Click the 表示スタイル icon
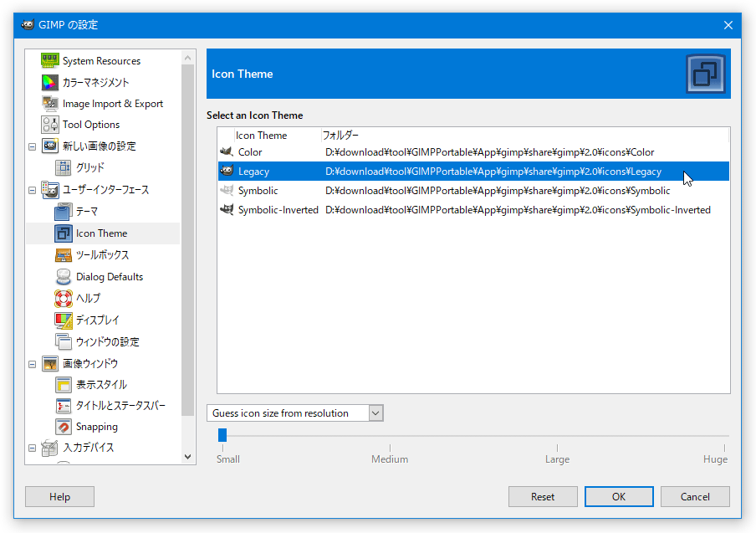Image resolution: width=756 pixels, height=533 pixels. tap(64, 384)
